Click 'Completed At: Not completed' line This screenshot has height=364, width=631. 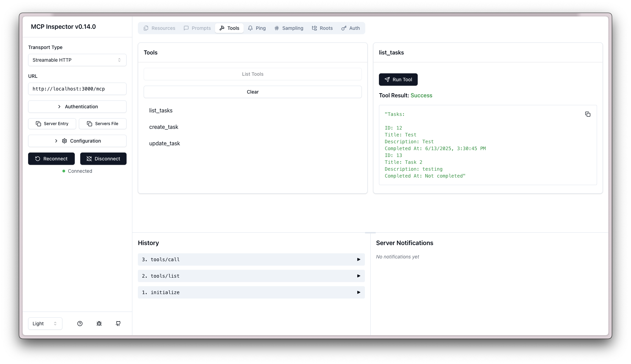click(425, 176)
